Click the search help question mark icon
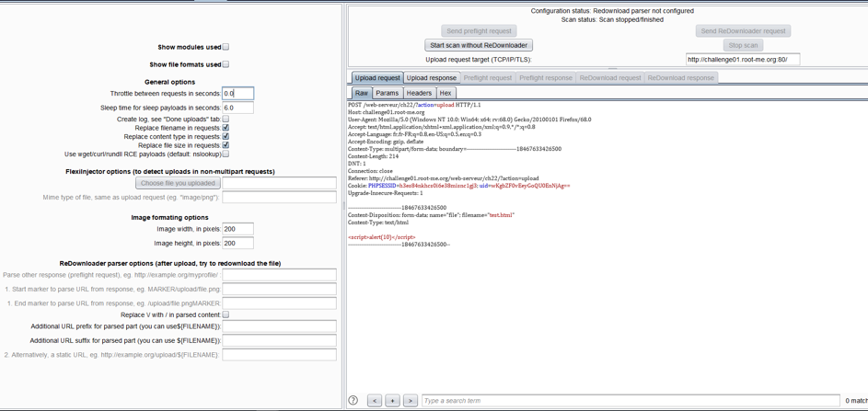Viewport: 868px width, 411px height. 353,401
